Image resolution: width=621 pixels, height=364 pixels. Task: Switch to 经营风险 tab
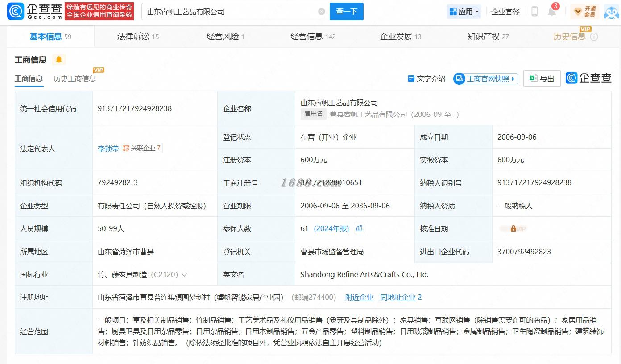pos(225,37)
